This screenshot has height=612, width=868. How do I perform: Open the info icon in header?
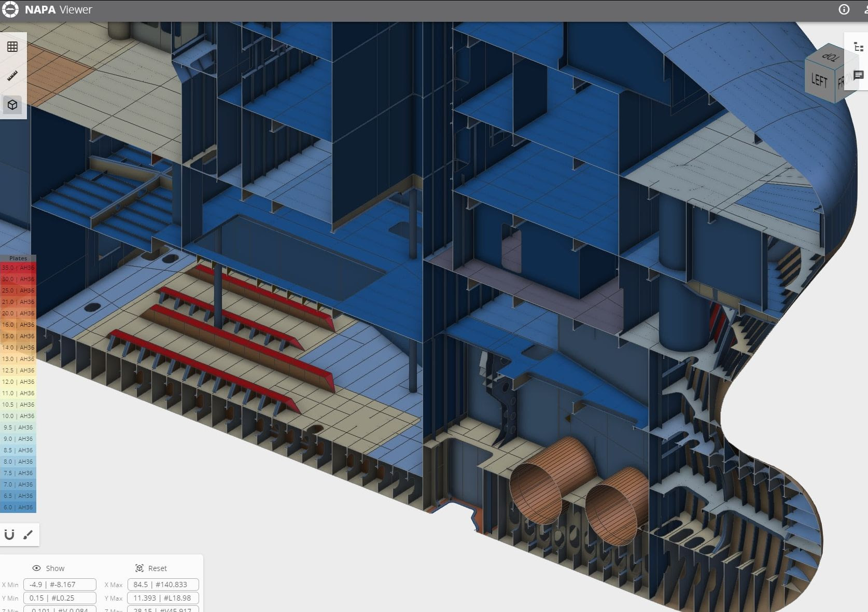coord(844,9)
